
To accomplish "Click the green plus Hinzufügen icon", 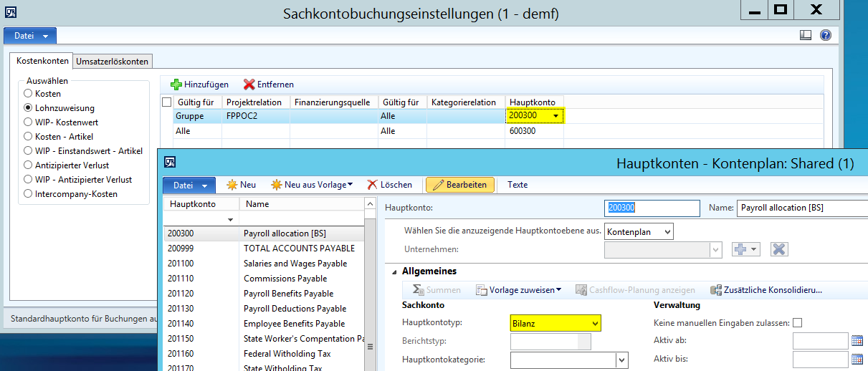I will (176, 85).
